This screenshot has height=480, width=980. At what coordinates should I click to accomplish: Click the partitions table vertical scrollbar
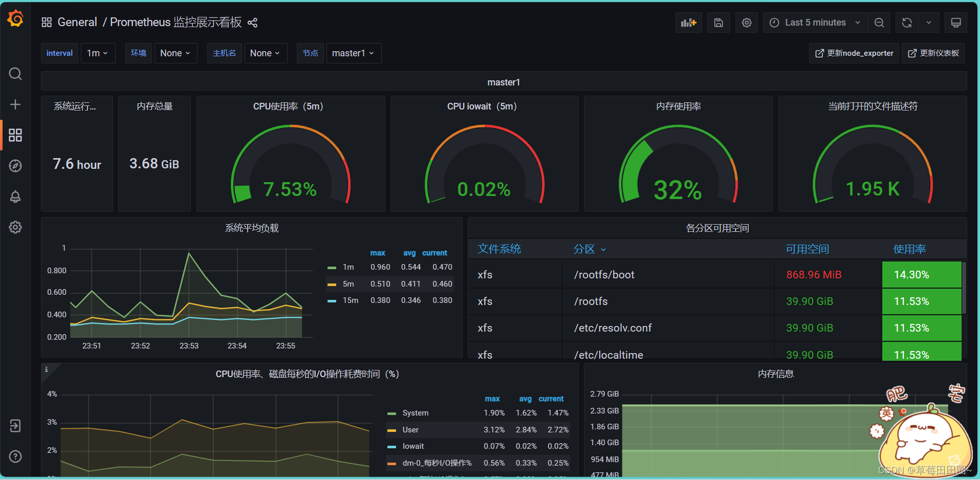pos(964,287)
